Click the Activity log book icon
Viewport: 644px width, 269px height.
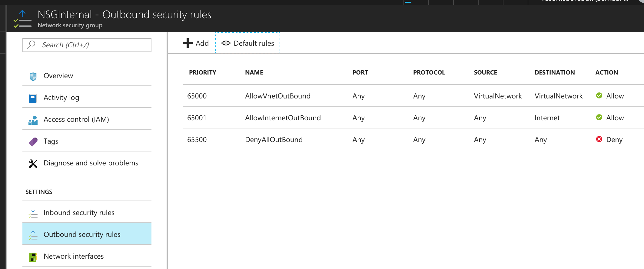33,98
